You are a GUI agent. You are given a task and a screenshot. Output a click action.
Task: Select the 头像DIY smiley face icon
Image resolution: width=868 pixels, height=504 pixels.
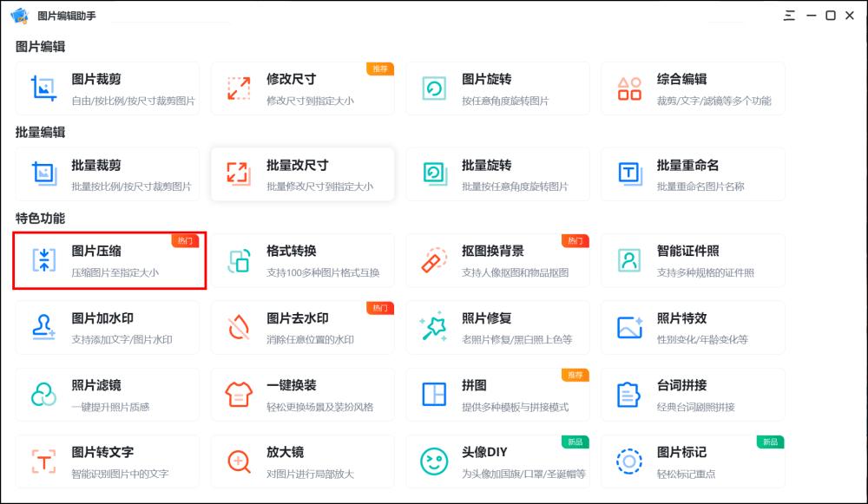(x=433, y=461)
